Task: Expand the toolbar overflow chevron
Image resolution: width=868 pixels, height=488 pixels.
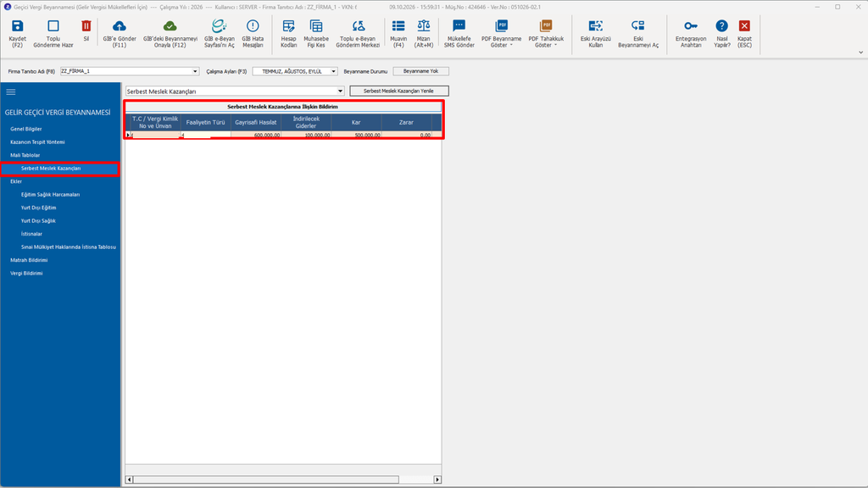Action: click(x=861, y=53)
